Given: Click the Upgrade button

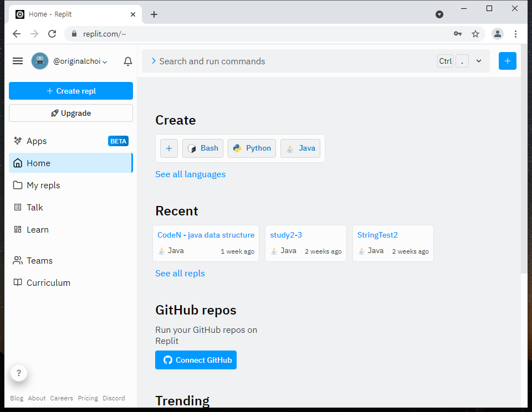Looking at the screenshot, I should point(71,113).
